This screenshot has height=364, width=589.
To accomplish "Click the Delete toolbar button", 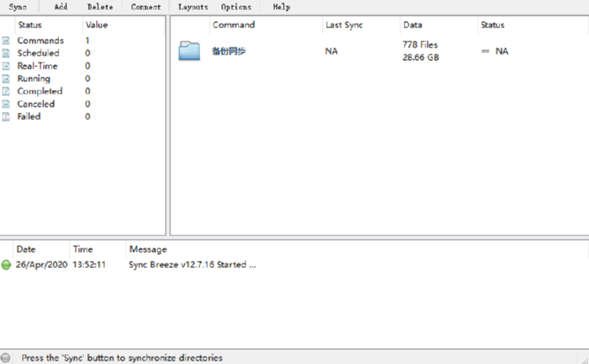I will [x=100, y=7].
